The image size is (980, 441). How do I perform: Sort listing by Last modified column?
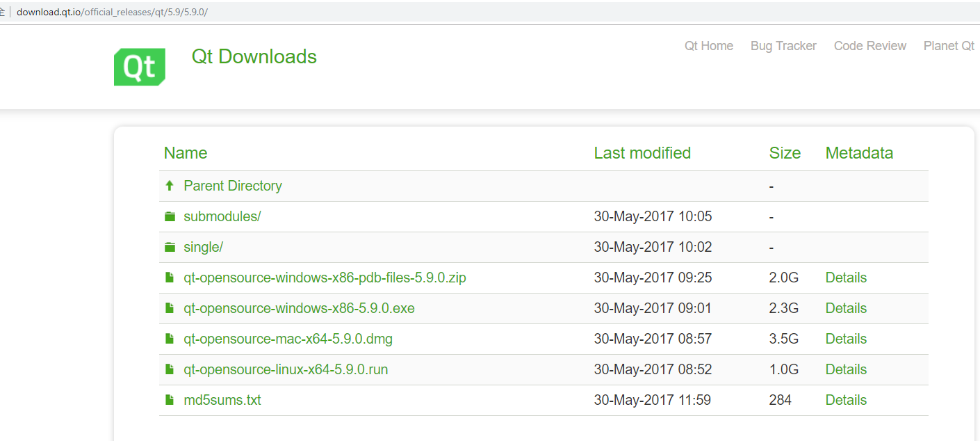point(642,153)
